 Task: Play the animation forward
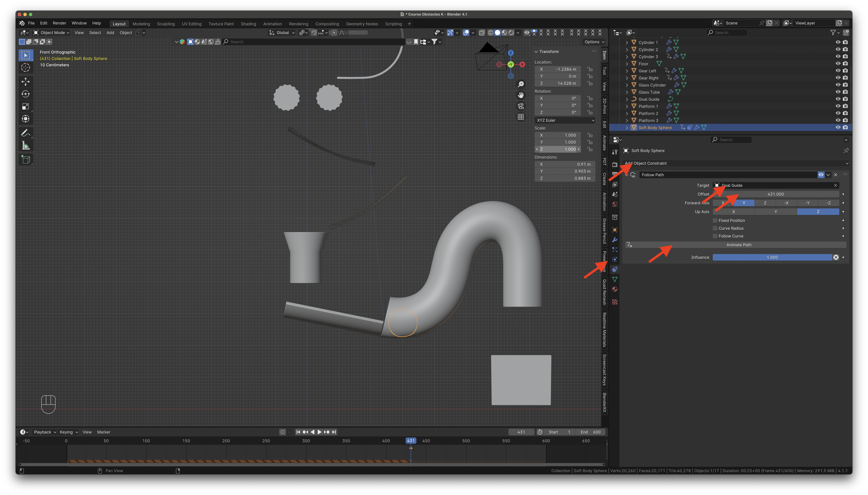320,432
